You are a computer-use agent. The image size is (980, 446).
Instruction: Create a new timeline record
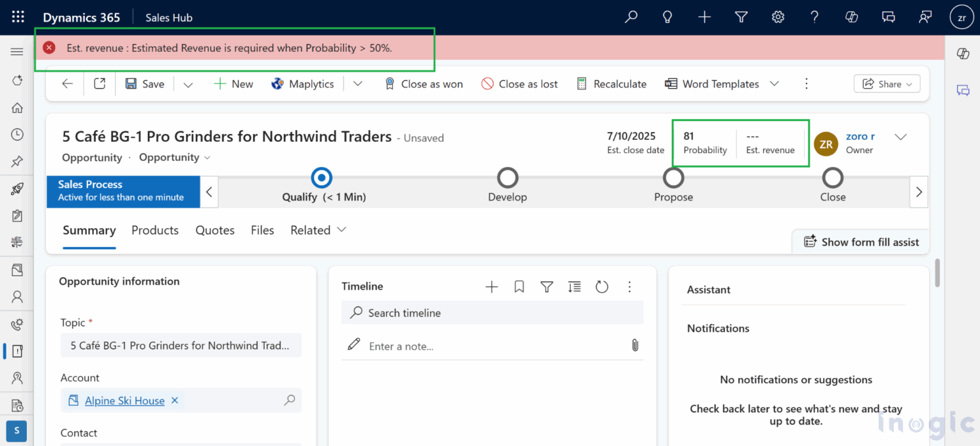491,286
